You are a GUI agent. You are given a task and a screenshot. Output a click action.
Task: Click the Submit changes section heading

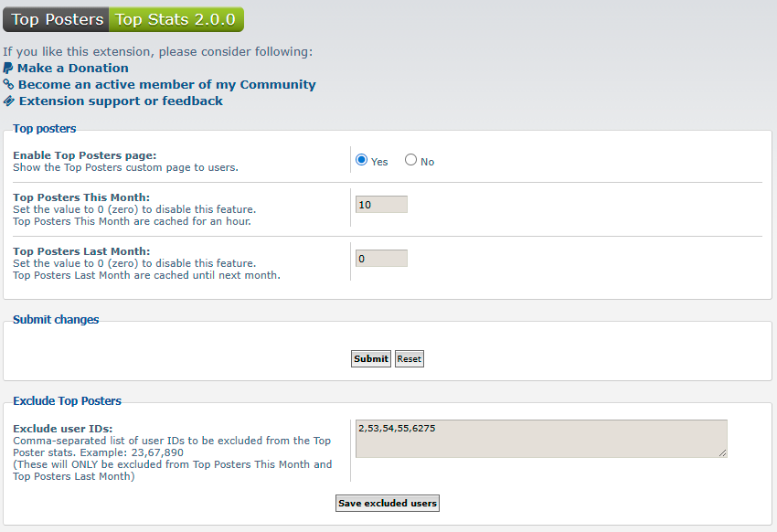56,320
